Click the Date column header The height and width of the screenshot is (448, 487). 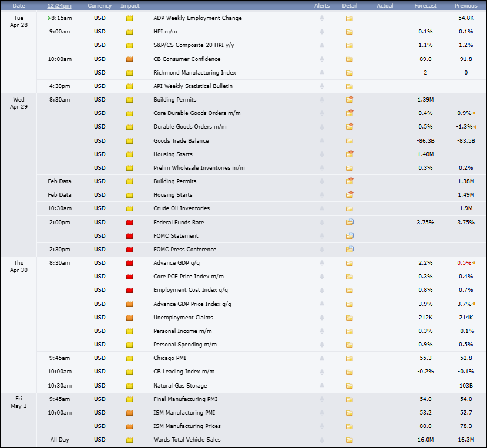click(19, 6)
